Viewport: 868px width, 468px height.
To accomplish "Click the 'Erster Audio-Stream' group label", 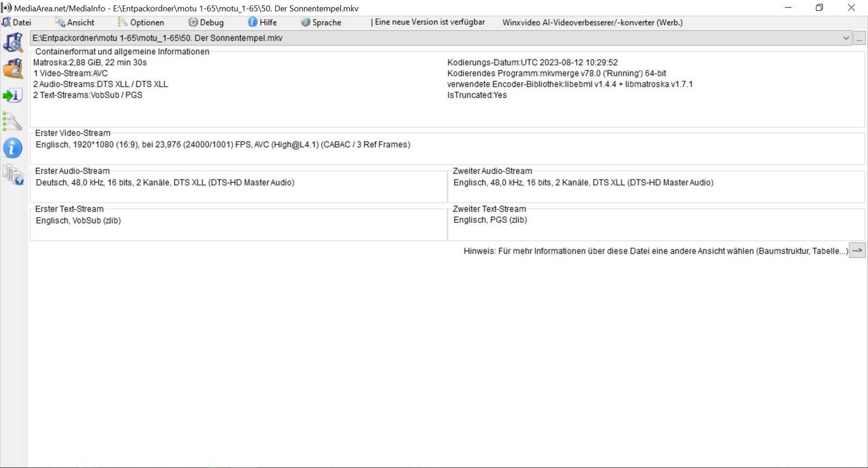I will [72, 171].
